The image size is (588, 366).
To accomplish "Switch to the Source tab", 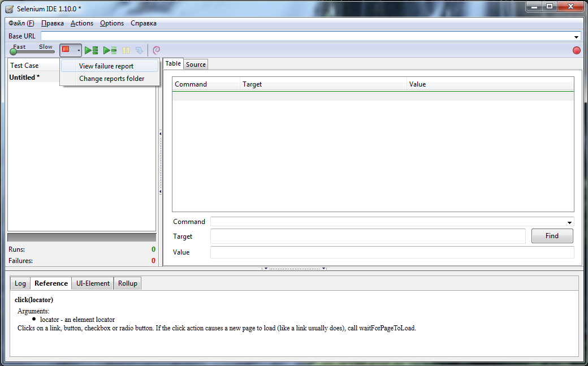I will click(x=195, y=64).
